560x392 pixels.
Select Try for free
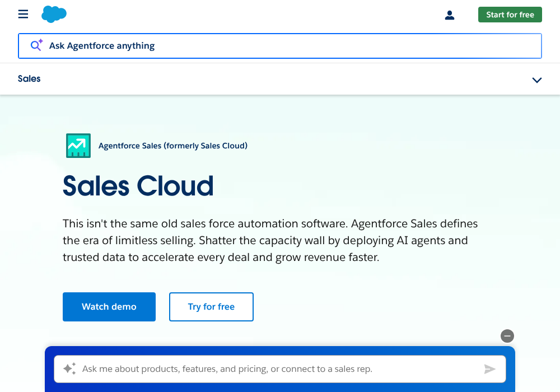211,307
